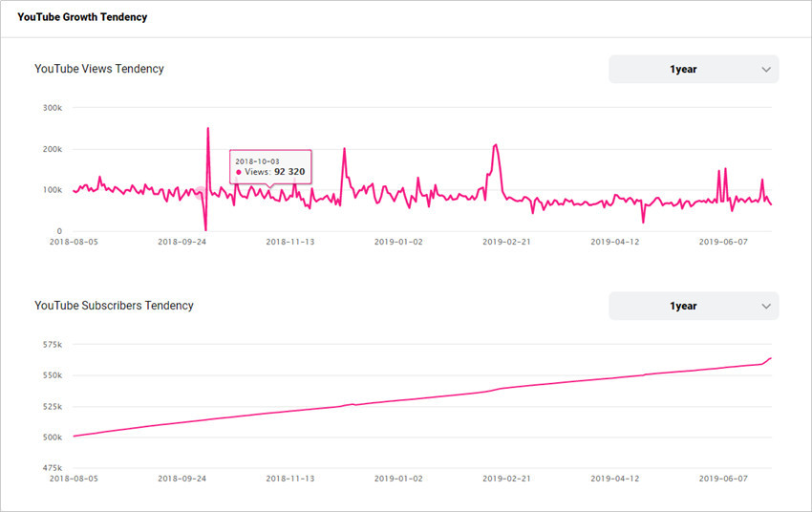Click the views peak near 2019-02-21
Viewport: 812px width, 512px height.
tap(496, 145)
